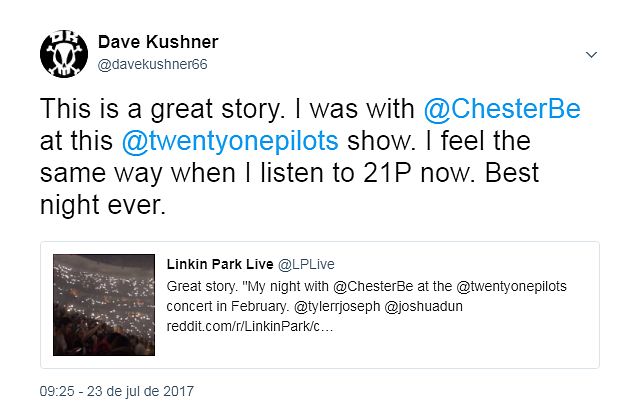Open the Dave Kushner display name
Screen dimensions: 640x413
pos(158,42)
